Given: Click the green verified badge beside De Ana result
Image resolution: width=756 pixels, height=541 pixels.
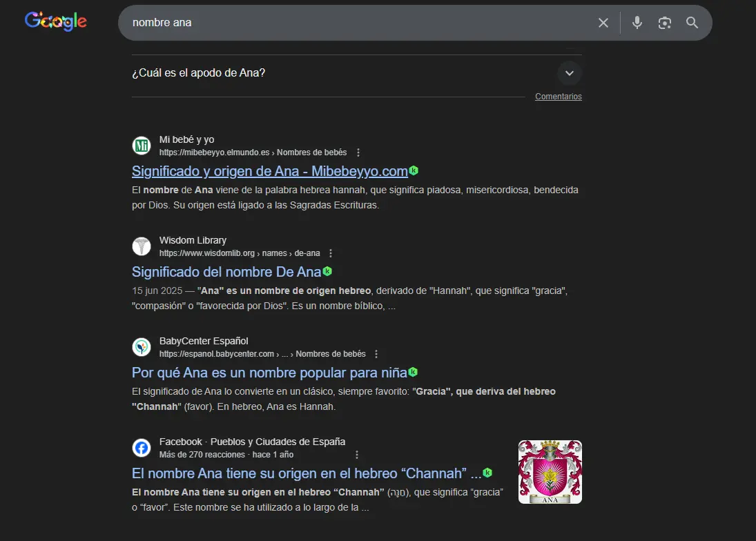Looking at the screenshot, I should [326, 271].
